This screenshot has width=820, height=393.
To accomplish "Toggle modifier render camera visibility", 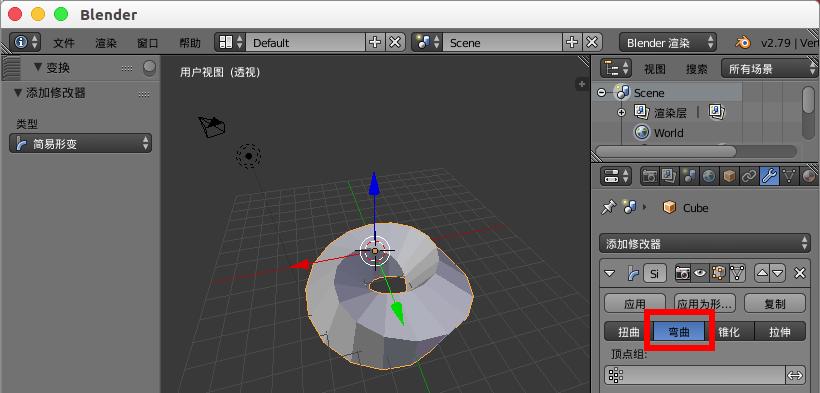I will [x=682, y=273].
